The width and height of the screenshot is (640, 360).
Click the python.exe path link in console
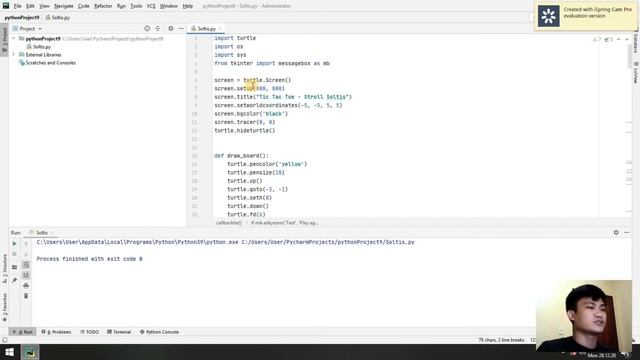click(137, 242)
